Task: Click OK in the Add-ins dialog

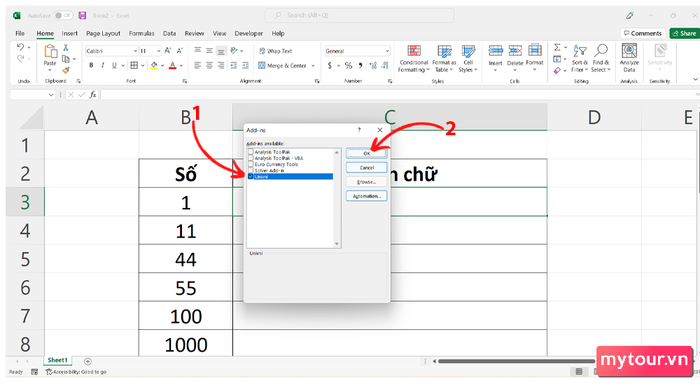Action: click(x=367, y=153)
